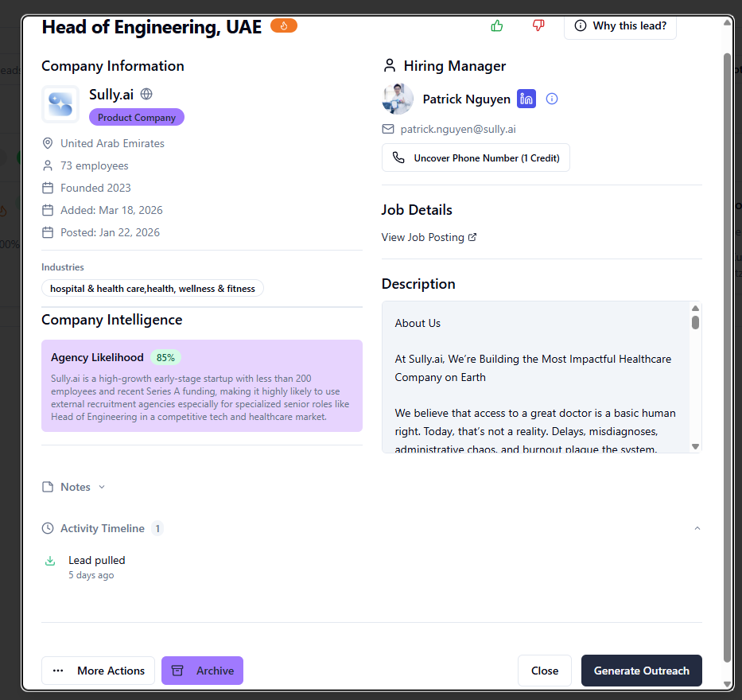The width and height of the screenshot is (742, 700).
Task: Open the Sully.ai website globe icon
Action: (146, 94)
